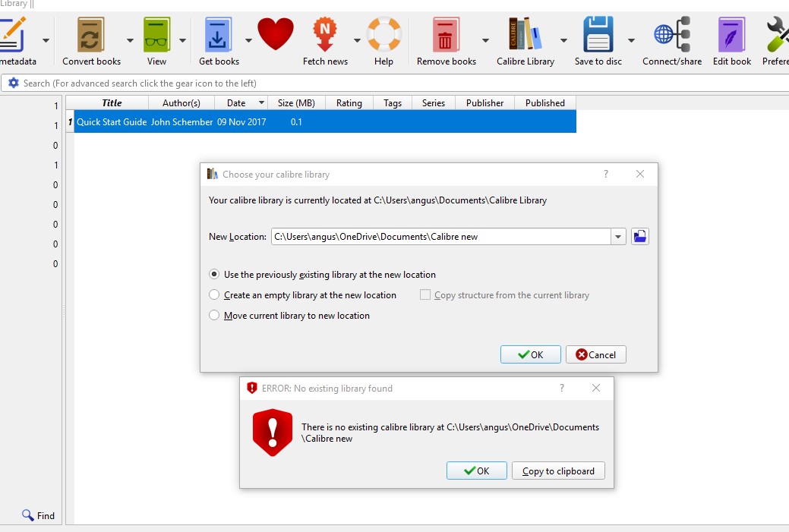This screenshot has height=532, width=789.
Task: Open the Calibre Library bookshelf icon
Action: (525, 33)
